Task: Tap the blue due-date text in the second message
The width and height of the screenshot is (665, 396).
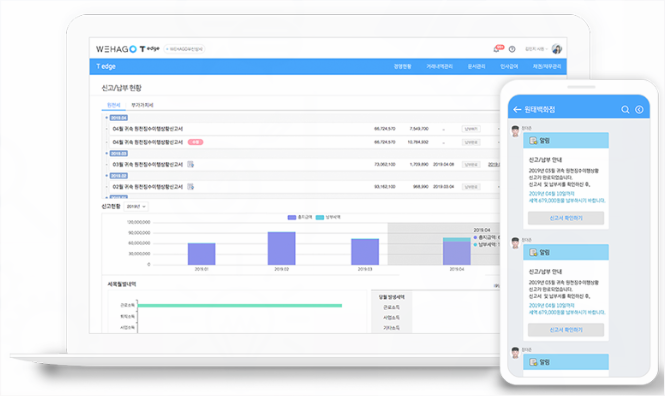Action: click(x=566, y=309)
